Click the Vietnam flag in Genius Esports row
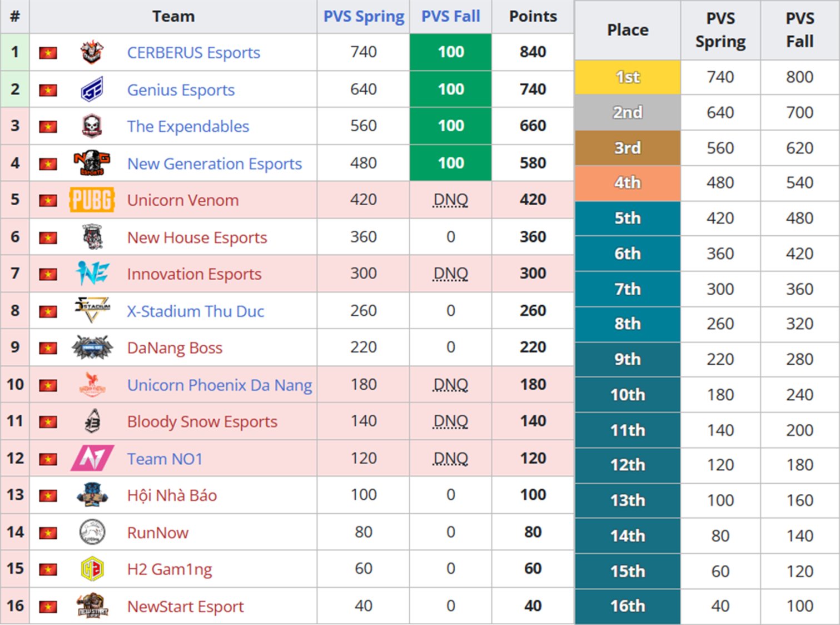The image size is (840, 625). point(48,90)
